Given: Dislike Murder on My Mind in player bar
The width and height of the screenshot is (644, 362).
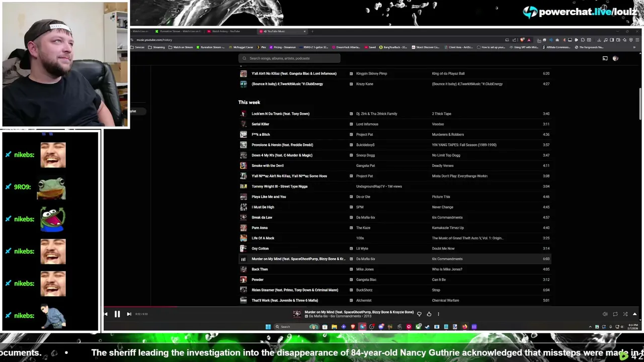Looking at the screenshot, I should pyautogui.click(x=419, y=314).
